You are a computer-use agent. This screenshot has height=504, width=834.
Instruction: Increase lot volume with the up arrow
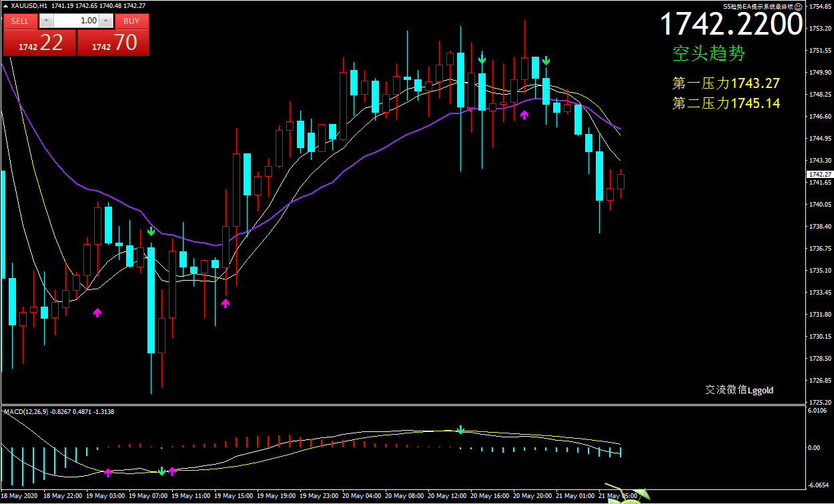105,21
